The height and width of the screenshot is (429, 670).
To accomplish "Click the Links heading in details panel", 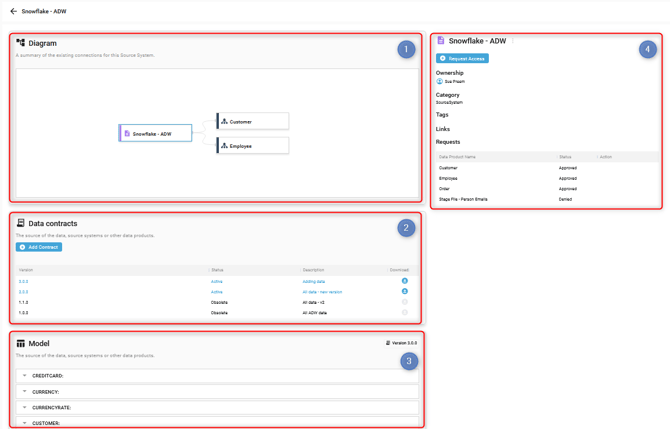I will tap(443, 129).
